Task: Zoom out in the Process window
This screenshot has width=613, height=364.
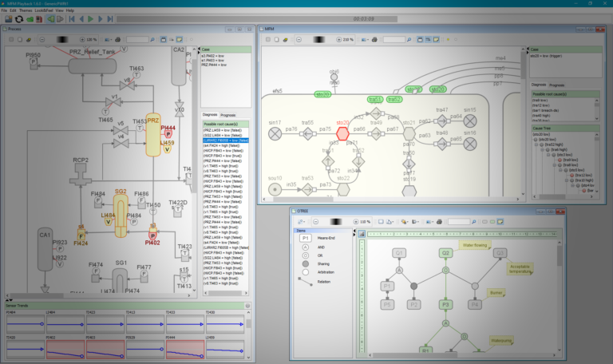Action: [x=42, y=39]
